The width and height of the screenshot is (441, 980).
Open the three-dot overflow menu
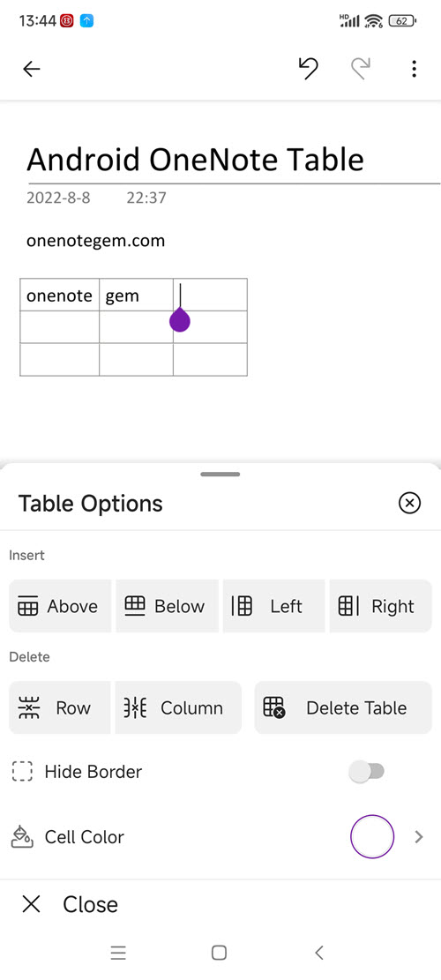[415, 69]
